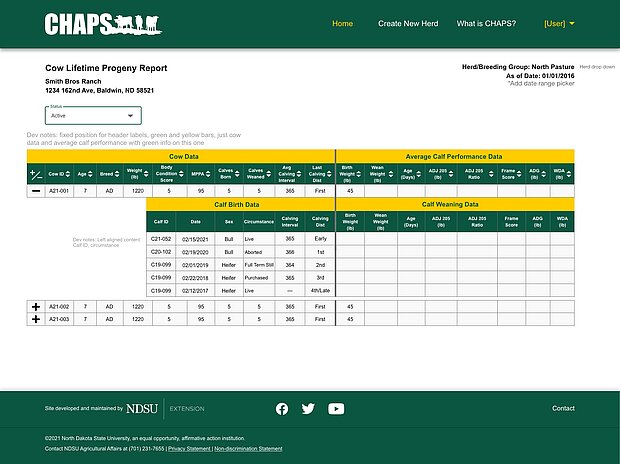This screenshot has width=620, height=464.
Task: Expand cow A21-003 row
Action: point(36,319)
